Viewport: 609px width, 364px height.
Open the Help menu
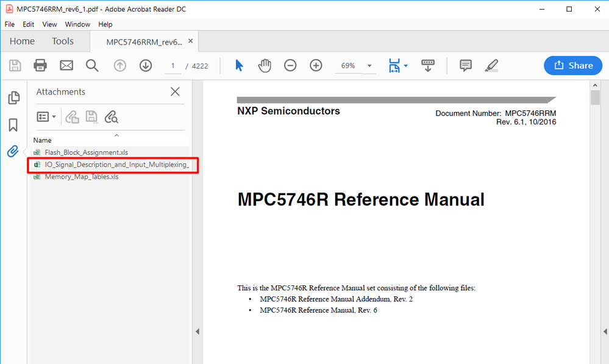point(105,24)
